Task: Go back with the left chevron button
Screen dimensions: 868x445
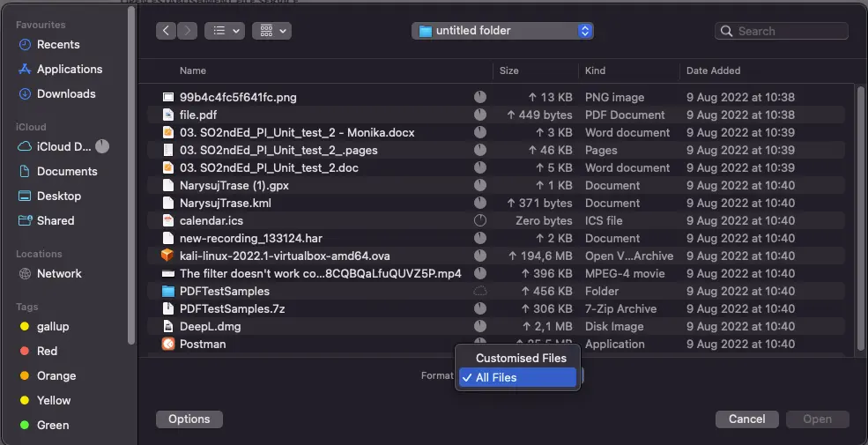Action: click(166, 31)
